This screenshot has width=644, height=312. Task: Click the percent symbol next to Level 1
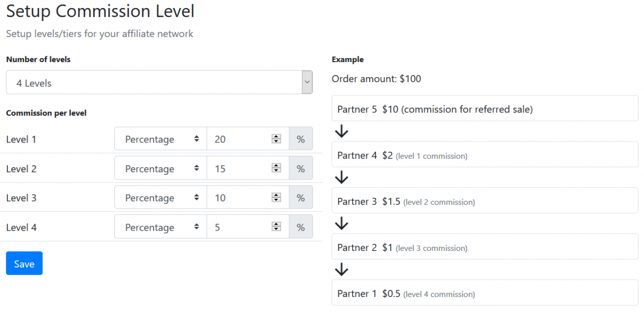301,138
